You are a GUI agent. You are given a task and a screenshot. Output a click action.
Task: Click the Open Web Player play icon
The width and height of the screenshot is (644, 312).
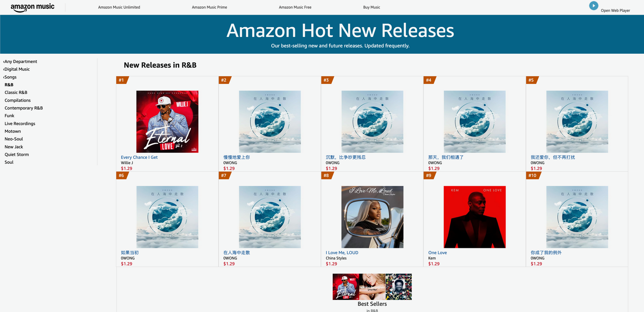pos(593,6)
